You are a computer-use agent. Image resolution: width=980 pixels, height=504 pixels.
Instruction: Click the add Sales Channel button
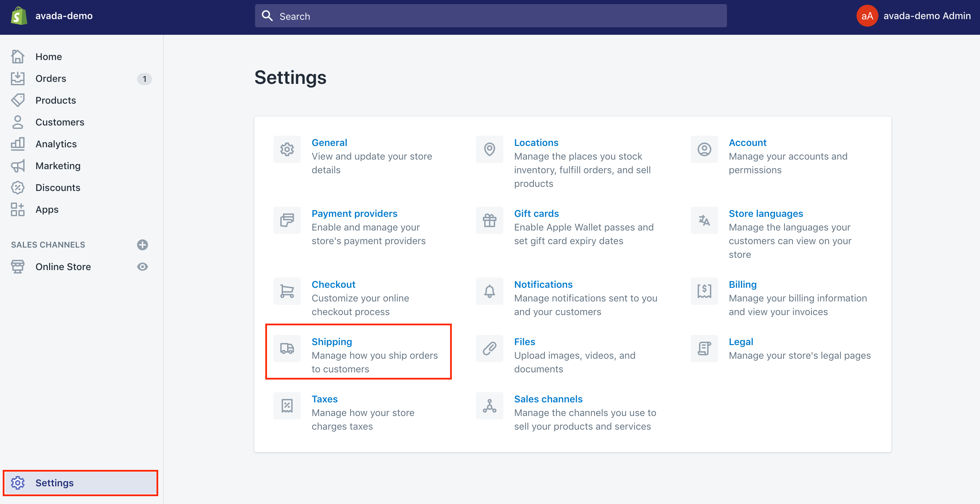[143, 244]
